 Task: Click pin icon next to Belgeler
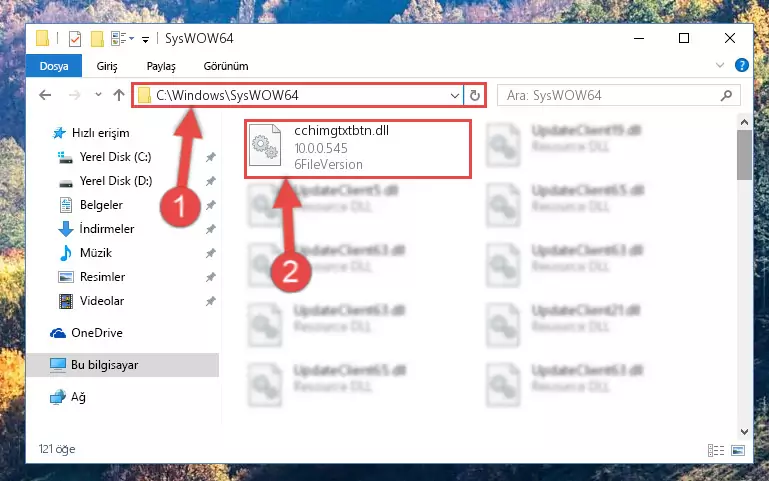click(x=210, y=205)
